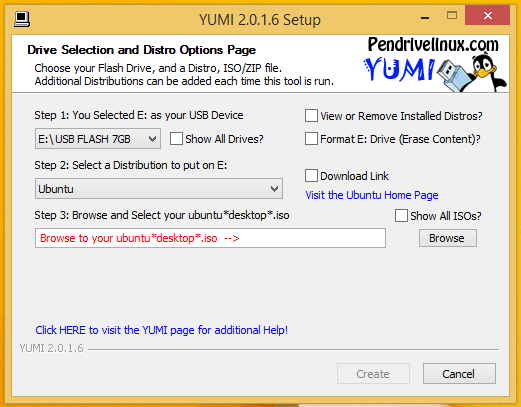Click Browse button to select ISO

coord(448,238)
